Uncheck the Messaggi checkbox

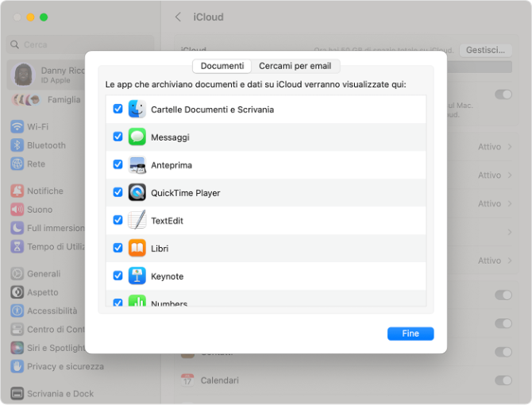point(118,137)
